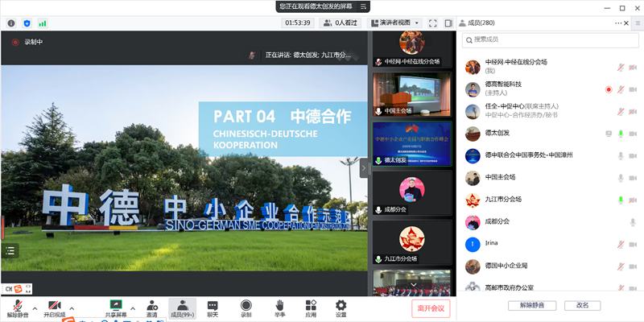Screen dimensions: 644x322
Task: Select the 中国主会场 video thumbnail
Action: click(x=412, y=94)
